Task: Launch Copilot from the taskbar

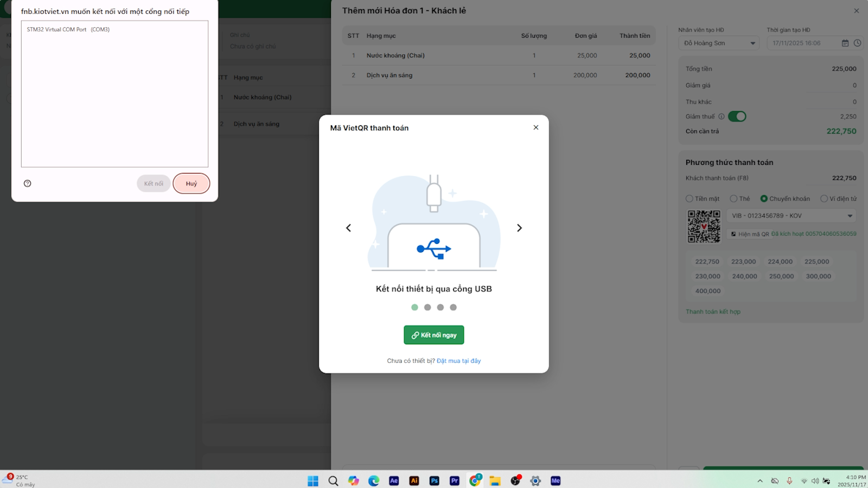Action: pos(354,481)
